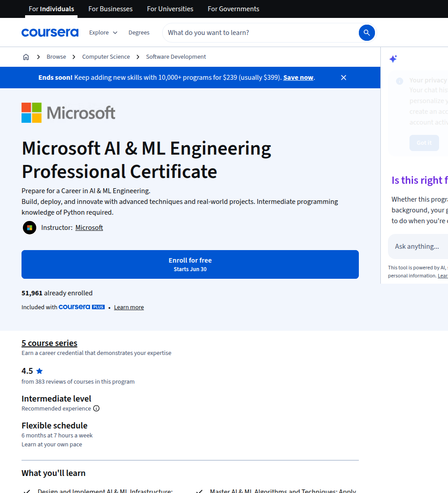
Task: Click 'Learn at your own pace' text
Action: point(52,445)
